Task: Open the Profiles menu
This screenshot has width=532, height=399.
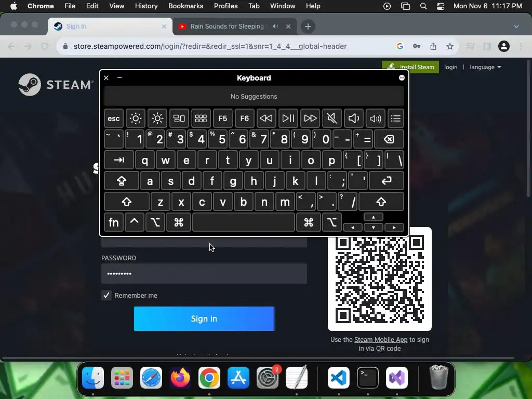Action: pyautogui.click(x=225, y=6)
